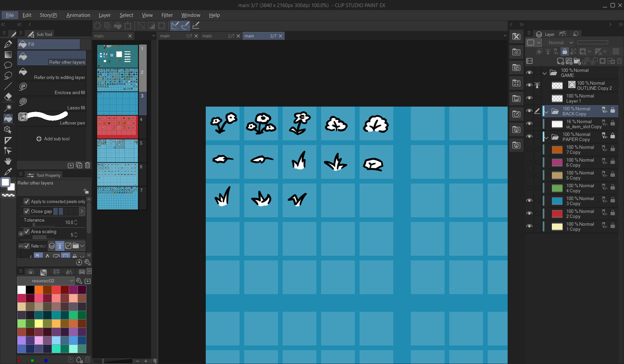Hide the GAME folder layer

(529, 73)
